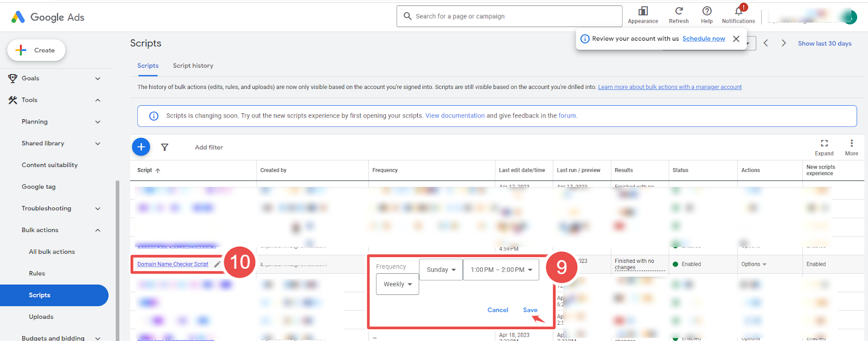
Task: Open Google tag in sidebar
Action: (39, 186)
